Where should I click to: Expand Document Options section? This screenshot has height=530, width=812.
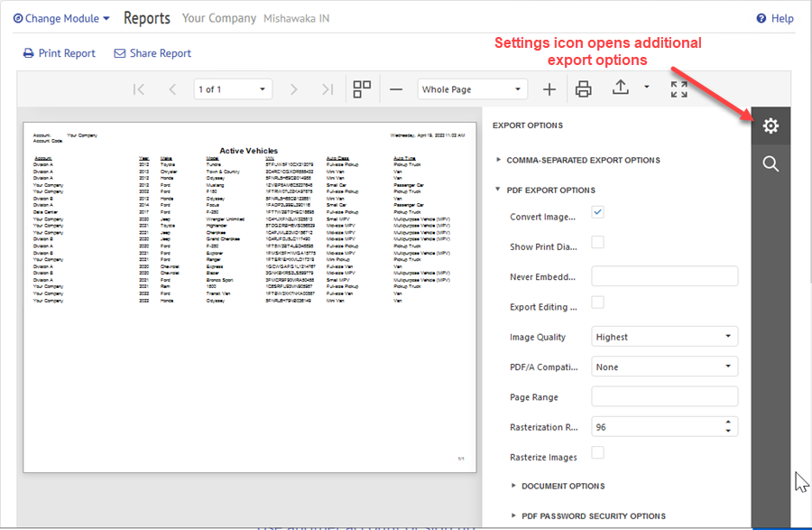[x=558, y=486]
